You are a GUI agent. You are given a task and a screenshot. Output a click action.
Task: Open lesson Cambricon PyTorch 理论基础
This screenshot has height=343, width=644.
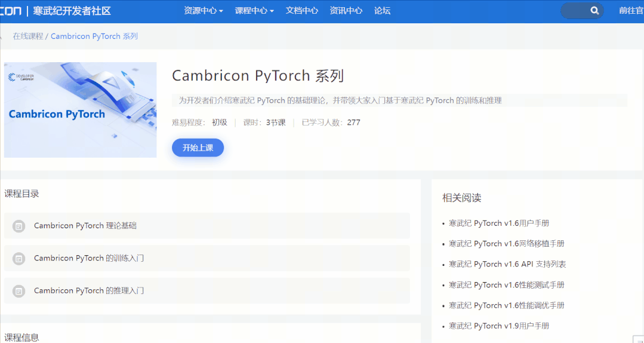207,226
